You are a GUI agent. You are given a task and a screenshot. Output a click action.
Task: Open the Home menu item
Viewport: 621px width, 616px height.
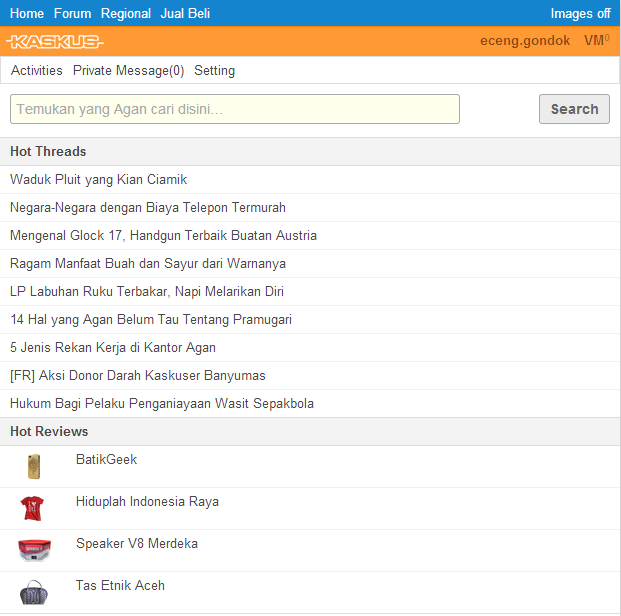click(x=27, y=13)
